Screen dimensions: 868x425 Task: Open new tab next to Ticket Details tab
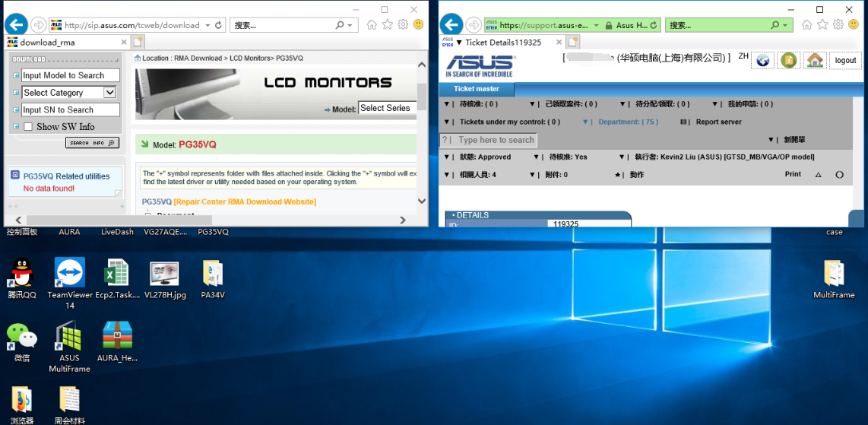tap(572, 42)
